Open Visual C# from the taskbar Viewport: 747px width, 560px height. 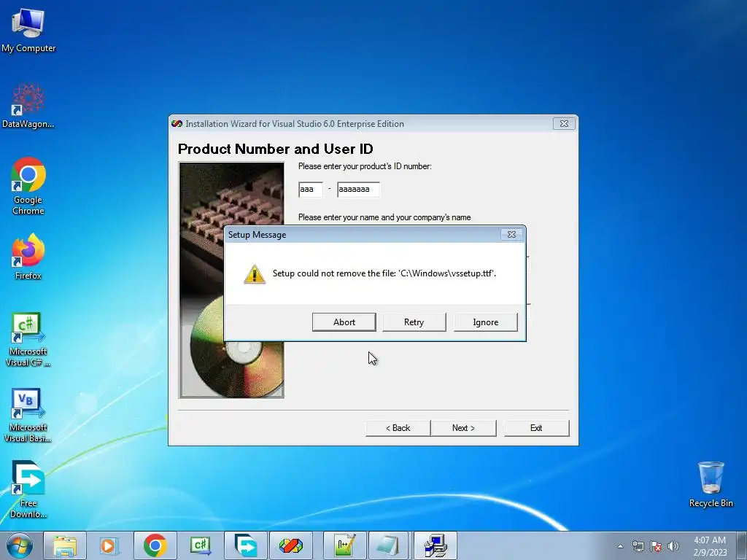click(x=200, y=545)
